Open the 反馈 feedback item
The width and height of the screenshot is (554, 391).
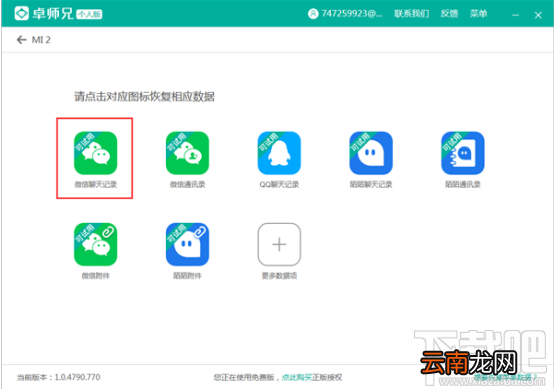click(449, 14)
